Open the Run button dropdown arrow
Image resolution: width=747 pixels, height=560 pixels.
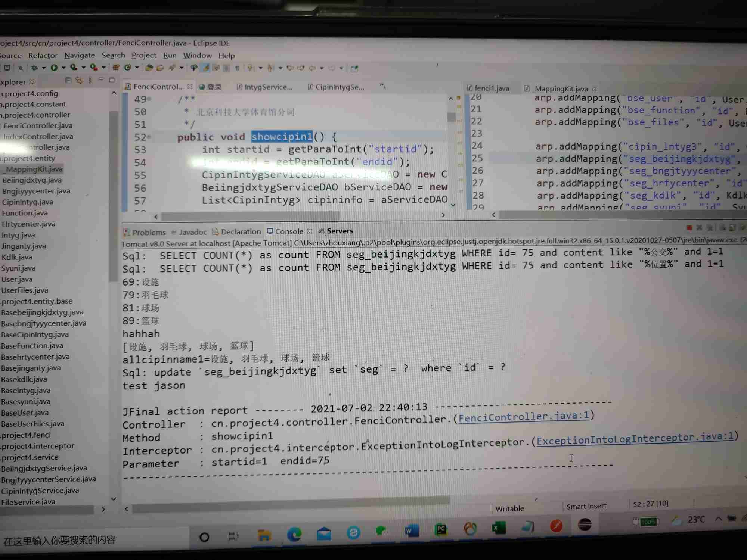(x=63, y=68)
